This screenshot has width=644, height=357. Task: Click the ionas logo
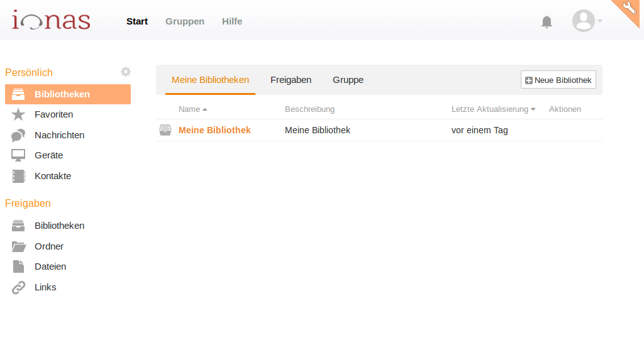51,20
